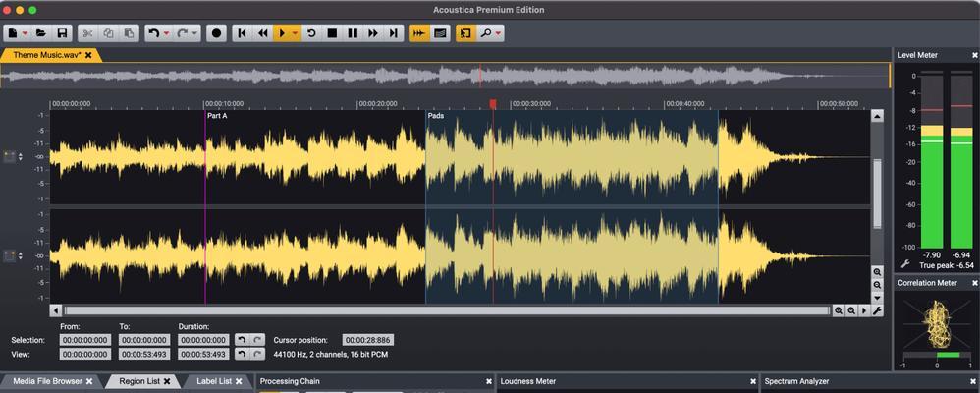Click the Cursor position time field

[368, 340]
